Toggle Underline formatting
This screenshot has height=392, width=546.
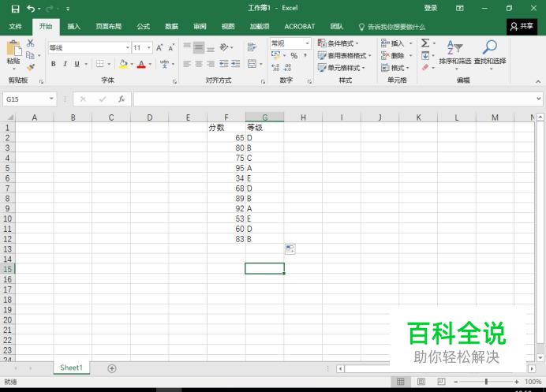77,64
